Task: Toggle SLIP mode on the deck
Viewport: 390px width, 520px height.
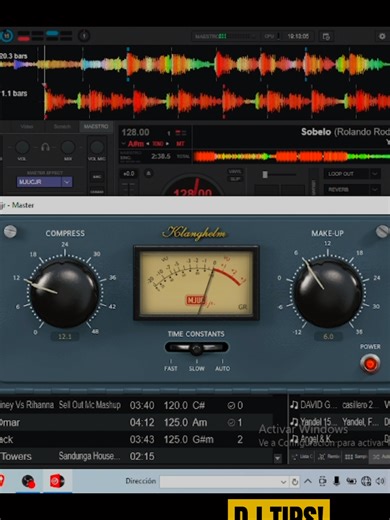Action: point(236,178)
